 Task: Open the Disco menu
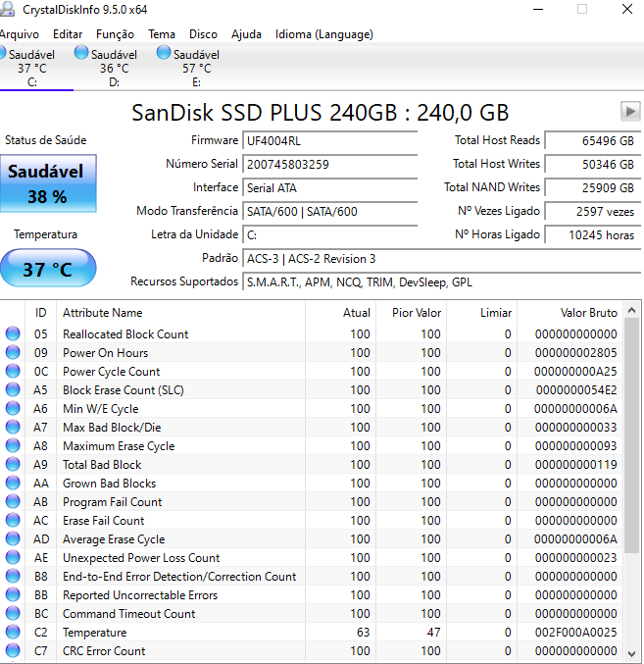pos(203,34)
